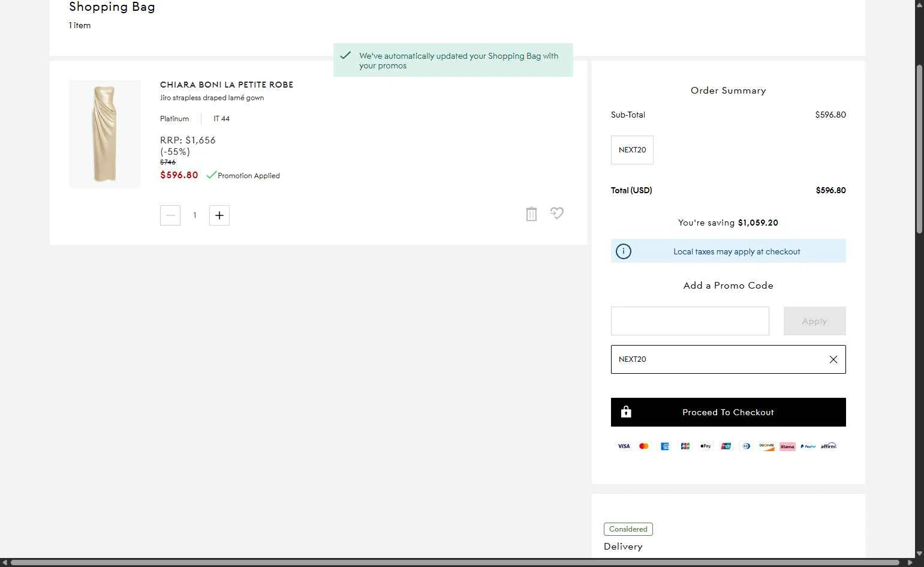Click the vertical scrollbar thumb
The height and width of the screenshot is (567, 924).
click(919, 149)
